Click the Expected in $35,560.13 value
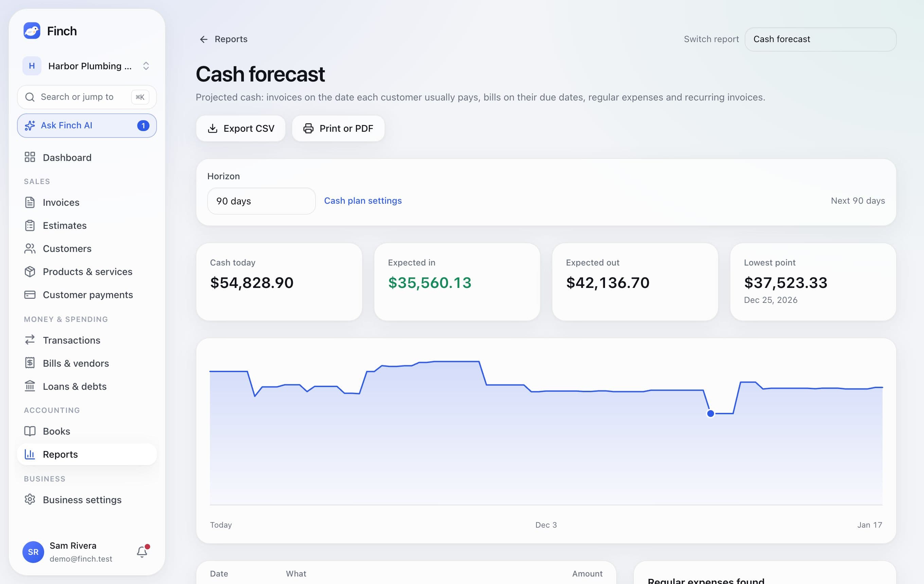 [429, 282]
